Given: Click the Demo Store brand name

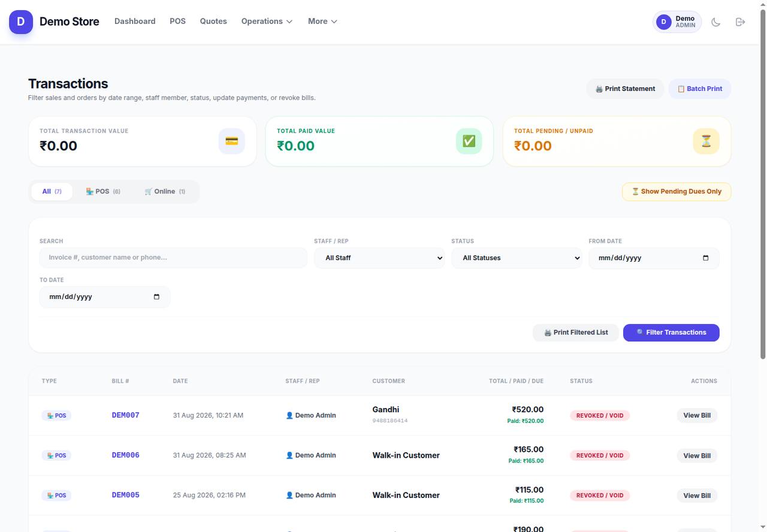Looking at the screenshot, I should pyautogui.click(x=70, y=22).
